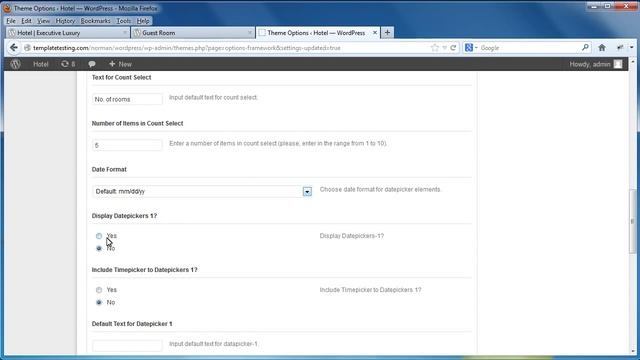The width and height of the screenshot is (640, 360).
Task: Open the History menu
Action: 65,21
